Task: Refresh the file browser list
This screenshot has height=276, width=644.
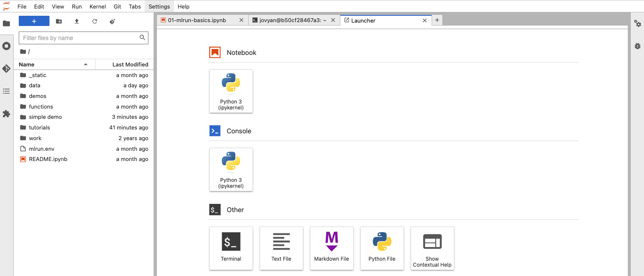Action: [x=95, y=21]
